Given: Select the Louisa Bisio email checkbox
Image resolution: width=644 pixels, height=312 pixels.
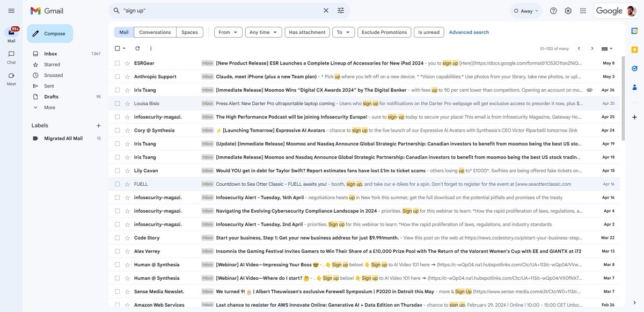Looking at the screenshot, I should point(118,104).
